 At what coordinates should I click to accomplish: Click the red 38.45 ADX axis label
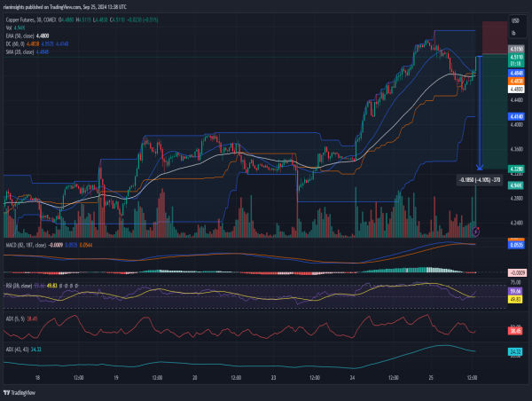(x=515, y=331)
